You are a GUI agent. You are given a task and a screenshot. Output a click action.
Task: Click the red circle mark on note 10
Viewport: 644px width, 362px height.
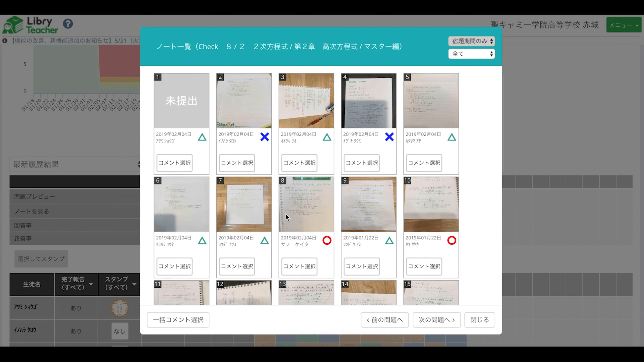pos(452,241)
